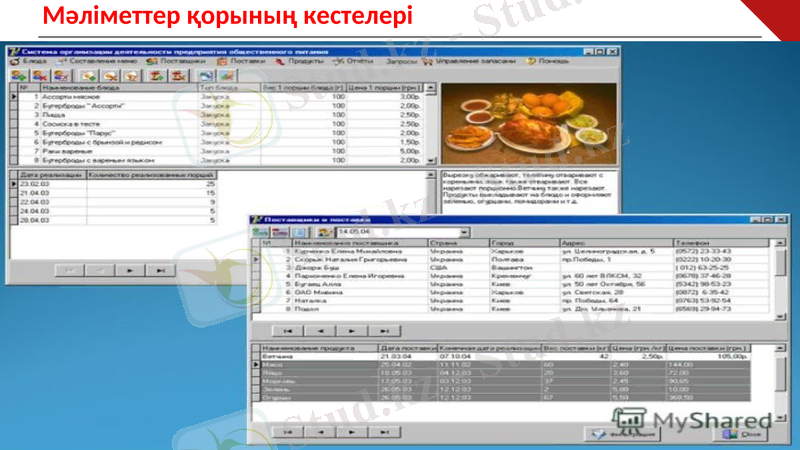Open the Составление меню menu
The width and height of the screenshot is (800, 450).
[98, 61]
